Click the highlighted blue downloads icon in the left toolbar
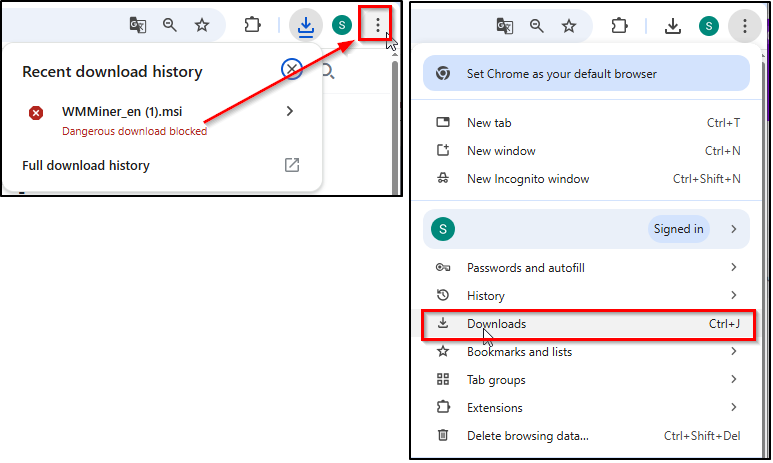This screenshot has height=463, width=773. pos(306,25)
